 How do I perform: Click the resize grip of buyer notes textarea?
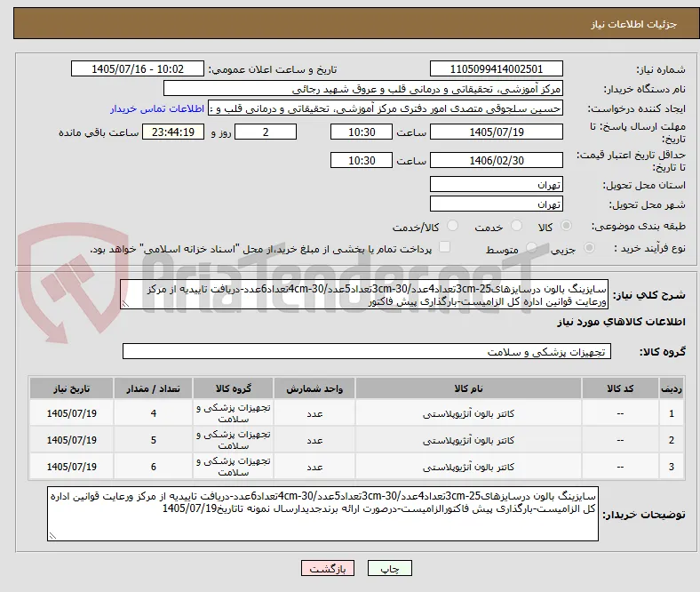[x=52, y=536]
